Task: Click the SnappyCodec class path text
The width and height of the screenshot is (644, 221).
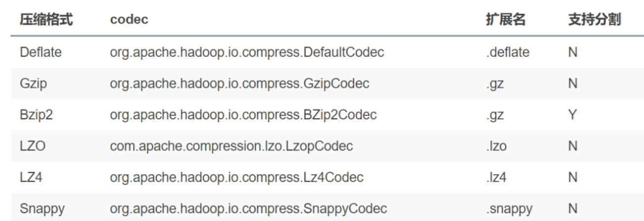Action: (248, 209)
